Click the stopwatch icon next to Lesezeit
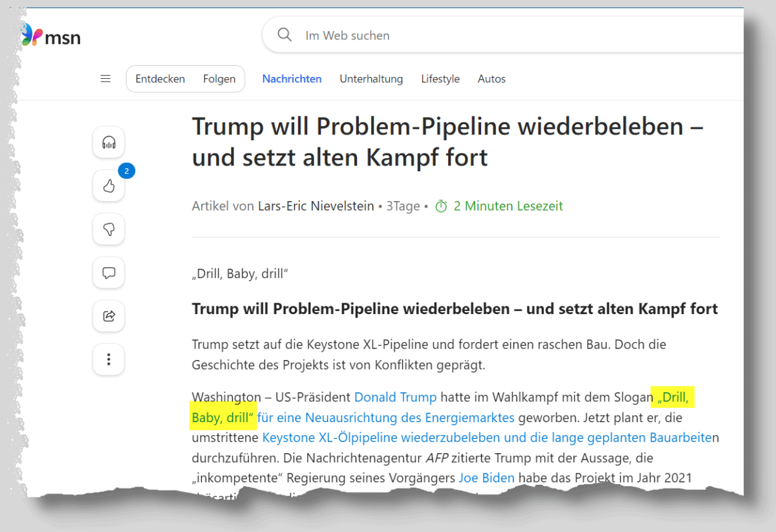 [440, 206]
